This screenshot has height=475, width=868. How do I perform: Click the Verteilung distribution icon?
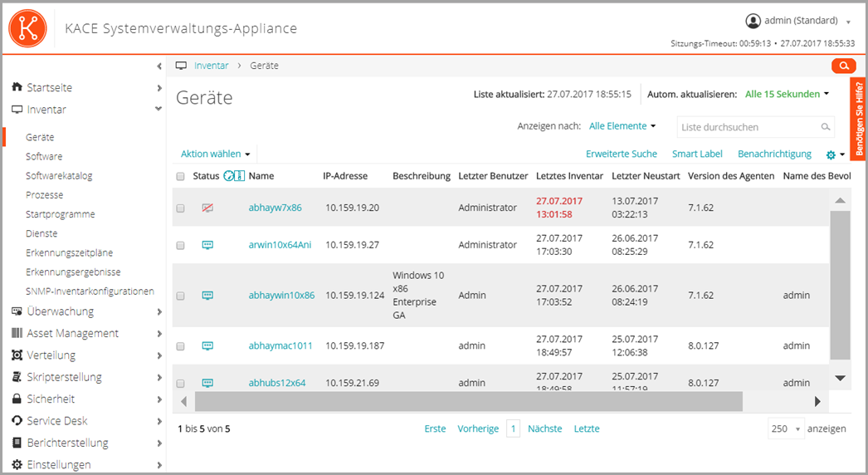point(17,355)
